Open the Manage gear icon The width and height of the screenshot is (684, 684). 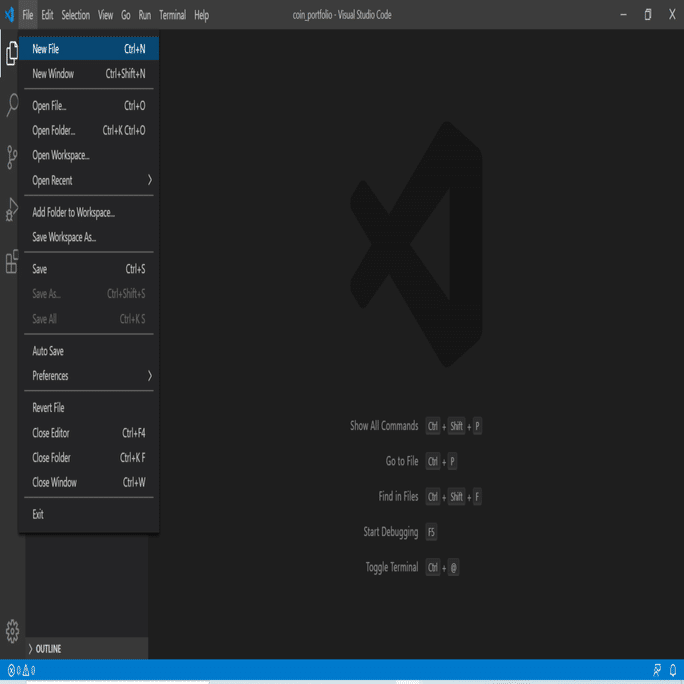click(12, 631)
